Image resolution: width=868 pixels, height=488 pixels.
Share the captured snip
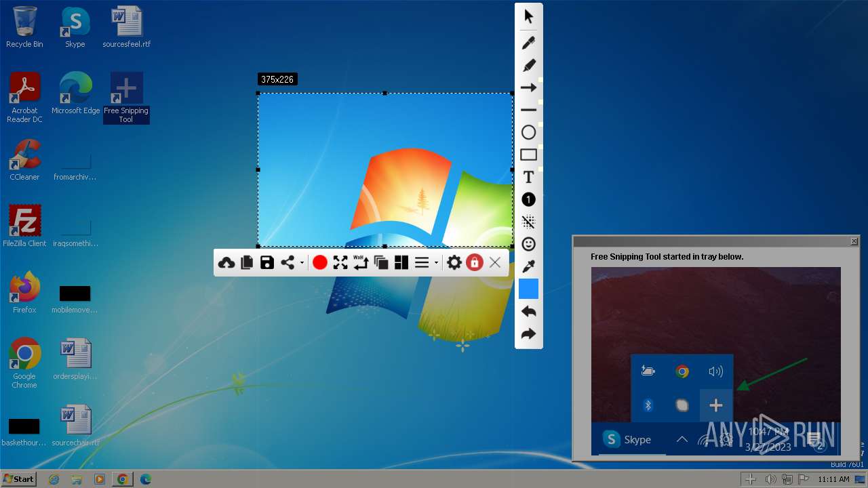[288, 262]
